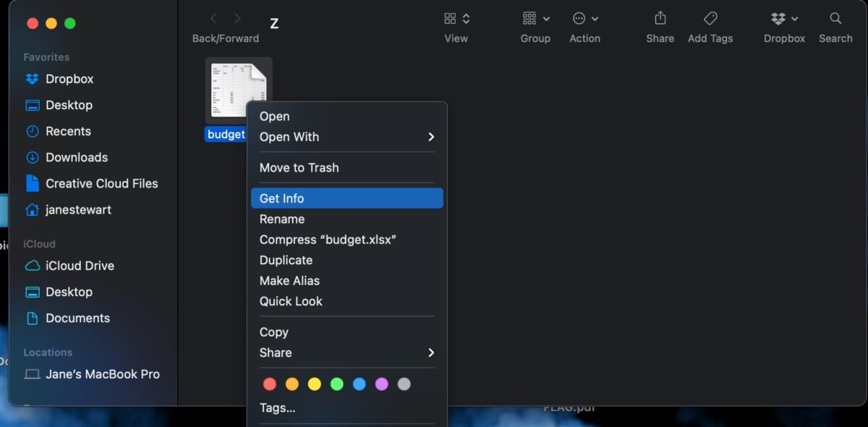Select the budget spreadsheet file thumbnail
Screen dimensions: 868x427
pyautogui.click(x=238, y=90)
